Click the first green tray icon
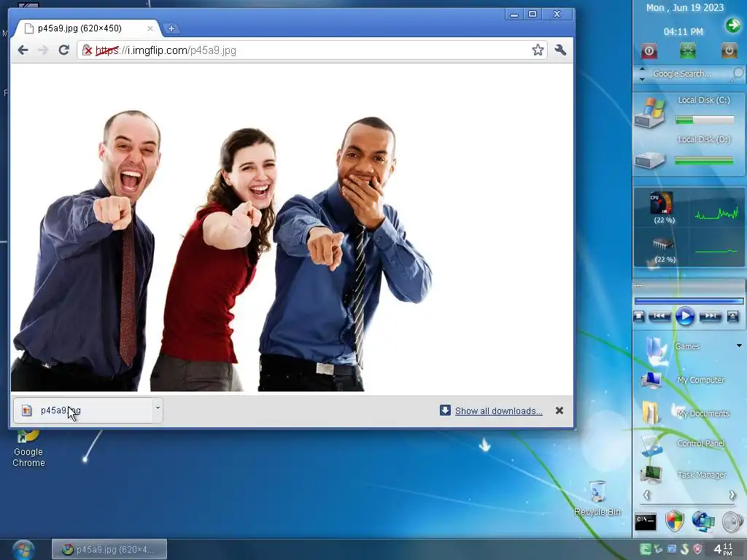The height and width of the screenshot is (560, 747). pos(646,550)
